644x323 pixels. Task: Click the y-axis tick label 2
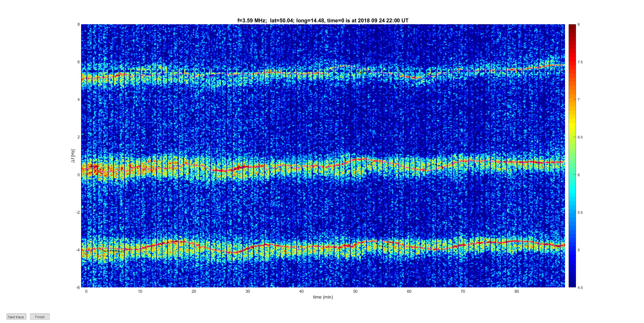pos(79,137)
